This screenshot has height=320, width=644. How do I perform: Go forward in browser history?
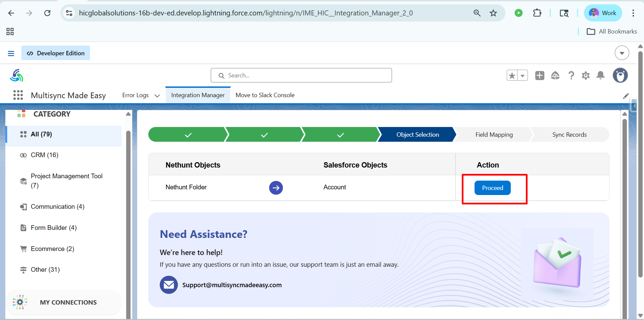[29, 13]
